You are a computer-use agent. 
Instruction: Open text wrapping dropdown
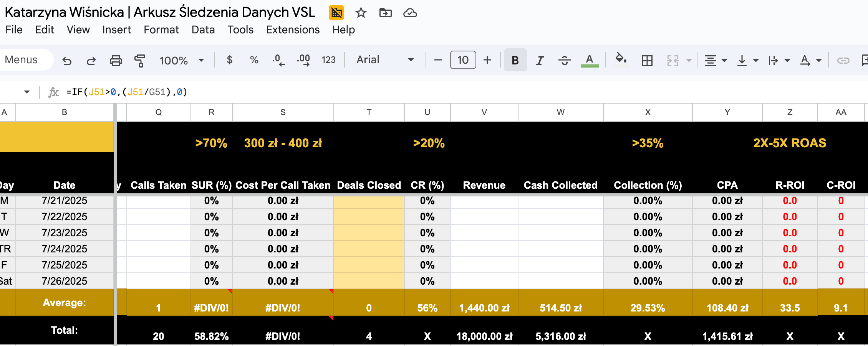pyautogui.click(x=779, y=60)
